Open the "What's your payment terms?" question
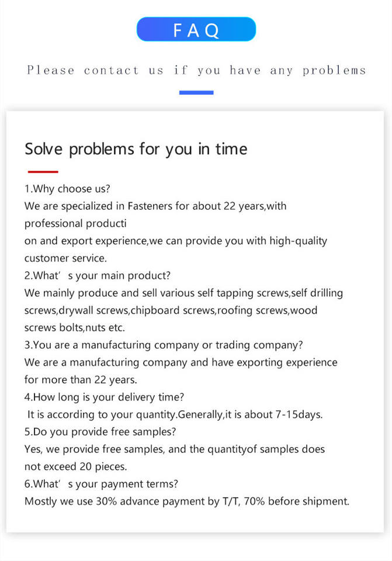Screen dimensions: 392x561 coord(101,484)
